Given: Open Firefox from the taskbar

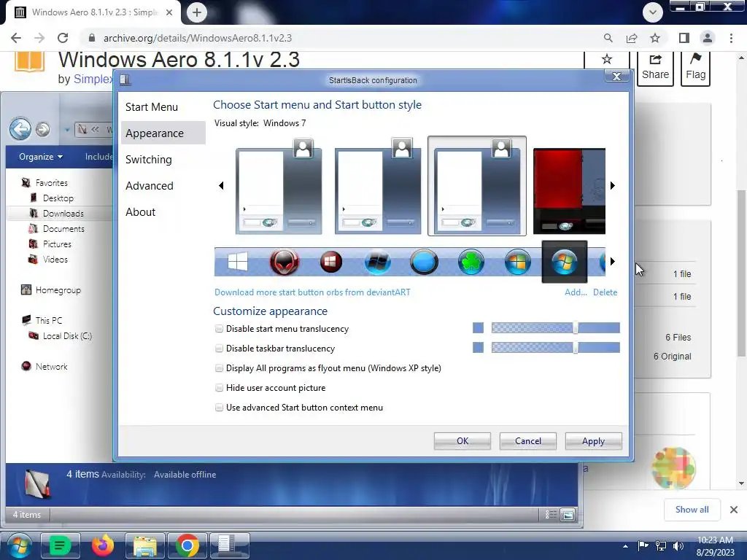Looking at the screenshot, I should pyautogui.click(x=102, y=545).
